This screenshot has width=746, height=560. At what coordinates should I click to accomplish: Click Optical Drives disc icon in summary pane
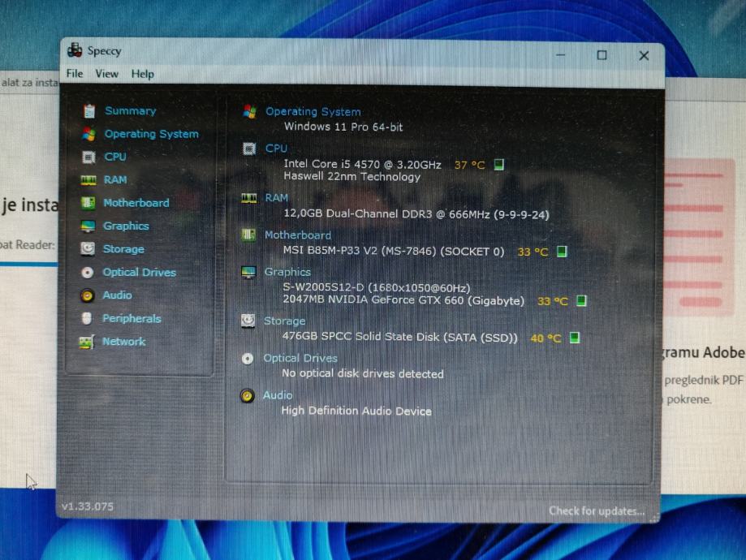(x=248, y=358)
